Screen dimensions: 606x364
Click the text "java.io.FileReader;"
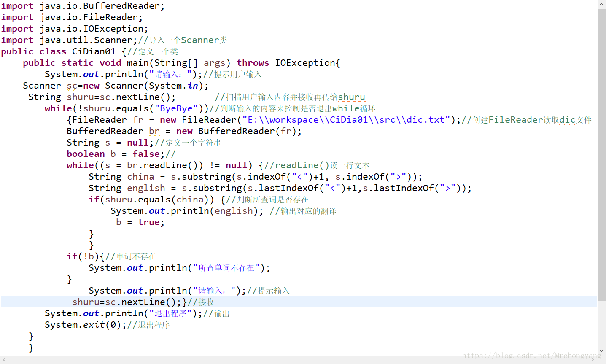(x=91, y=17)
